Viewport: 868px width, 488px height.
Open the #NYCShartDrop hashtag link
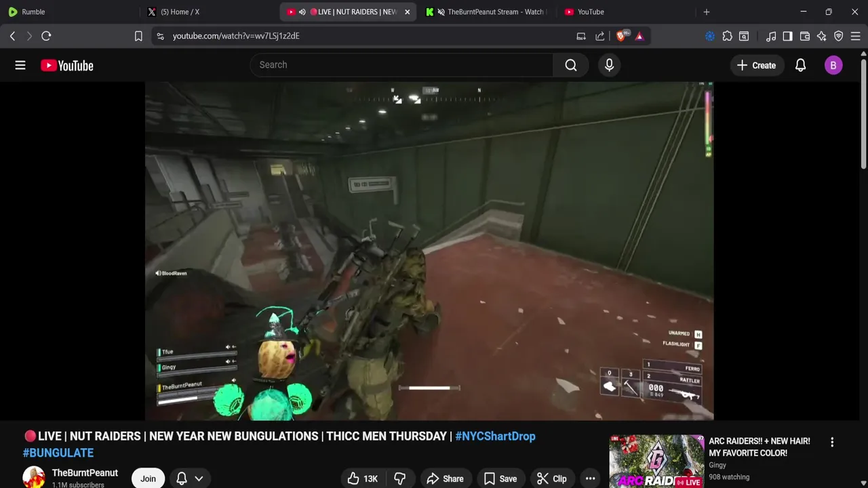coord(495,436)
